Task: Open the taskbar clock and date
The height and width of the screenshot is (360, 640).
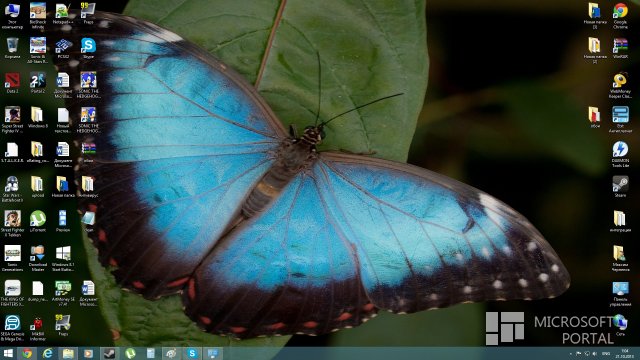Action: [x=624, y=353]
